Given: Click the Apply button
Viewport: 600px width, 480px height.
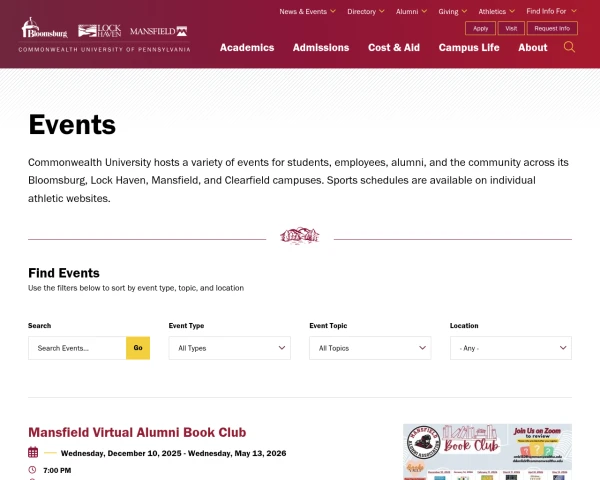Looking at the screenshot, I should pyautogui.click(x=480, y=28).
